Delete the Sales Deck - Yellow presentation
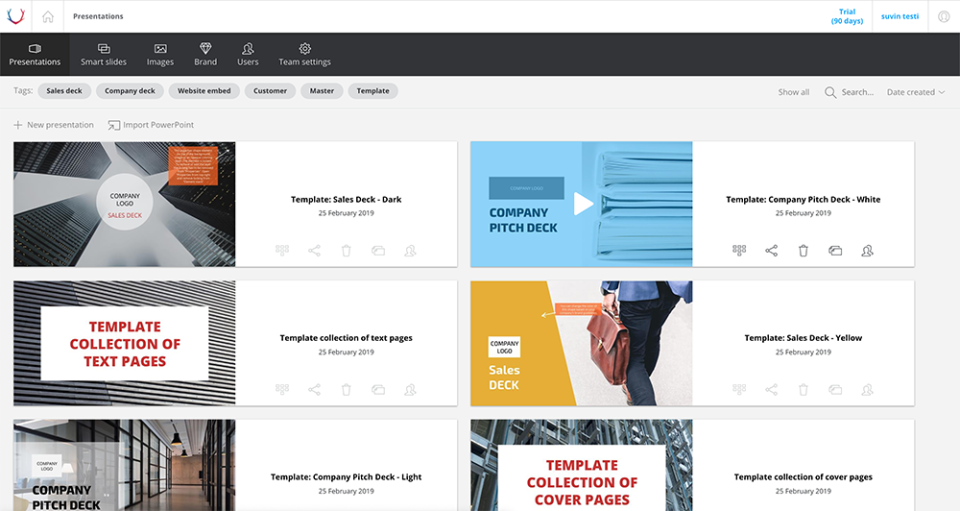Image resolution: width=960 pixels, height=511 pixels. [803, 389]
